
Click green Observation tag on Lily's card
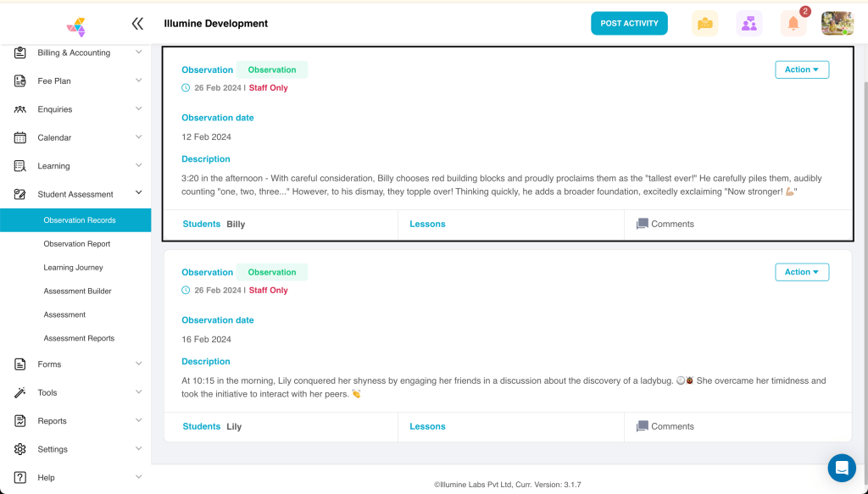(272, 272)
